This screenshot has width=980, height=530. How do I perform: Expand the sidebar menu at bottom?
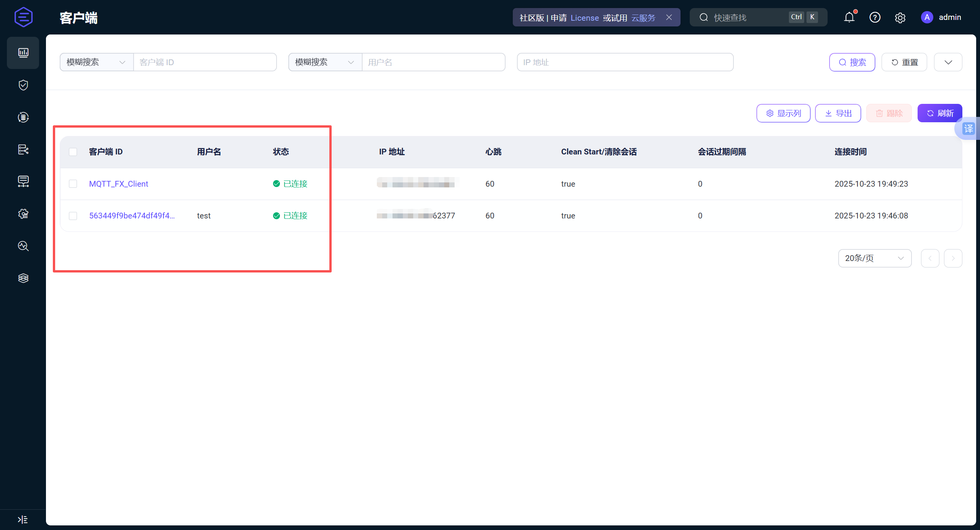click(23, 519)
